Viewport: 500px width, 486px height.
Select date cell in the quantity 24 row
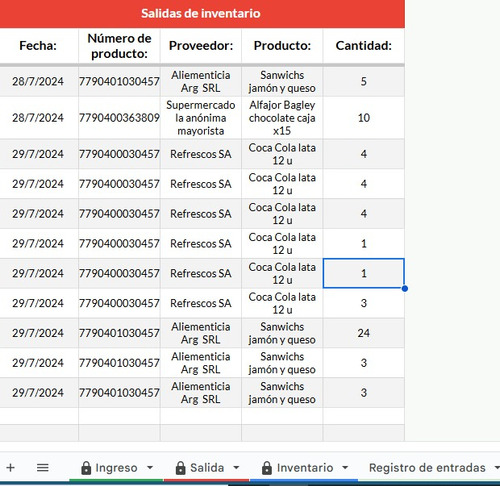coord(38,333)
